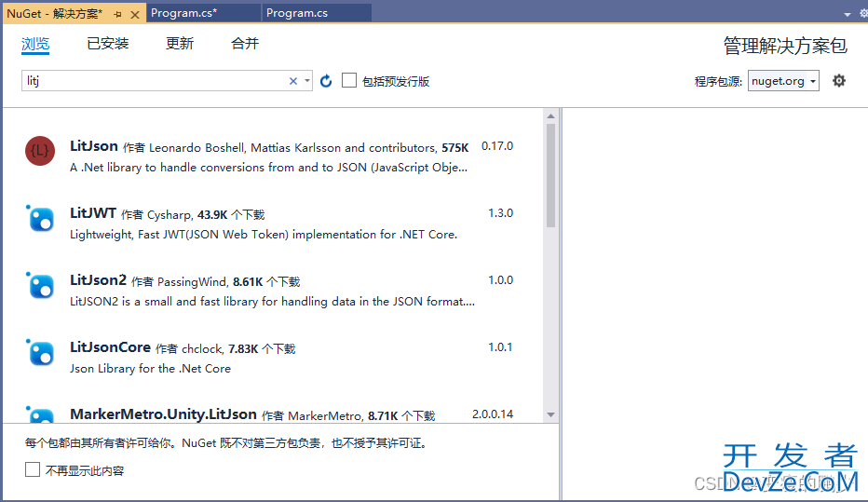The image size is (868, 502).
Task: Select the LitJWT package title
Action: click(93, 213)
